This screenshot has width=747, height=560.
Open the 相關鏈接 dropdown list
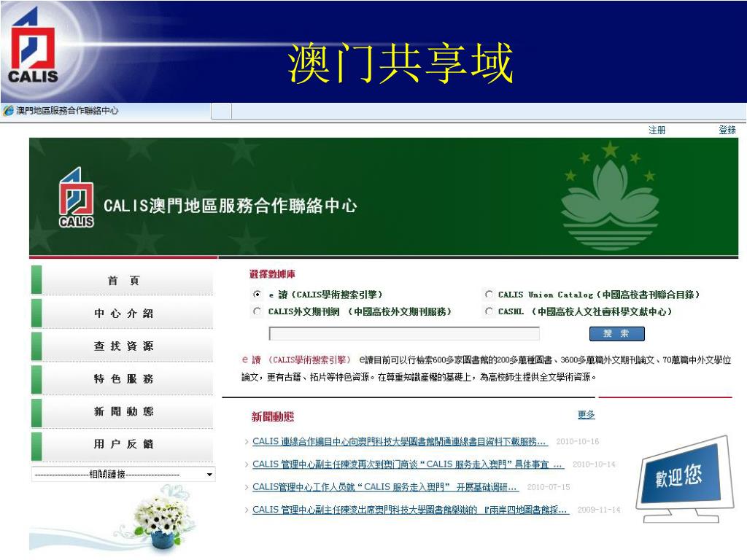pyautogui.click(x=123, y=474)
